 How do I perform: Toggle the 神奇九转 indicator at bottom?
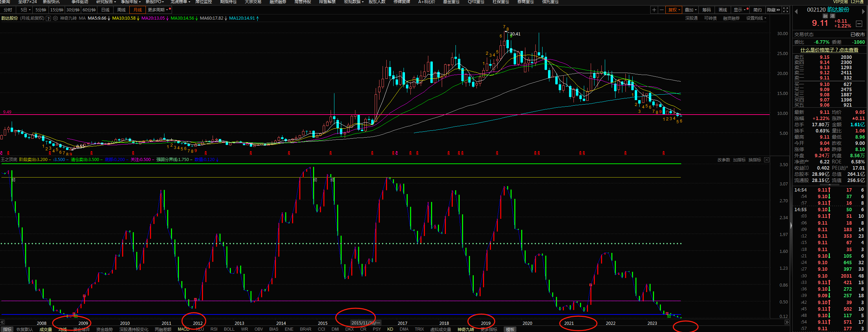[465, 329]
